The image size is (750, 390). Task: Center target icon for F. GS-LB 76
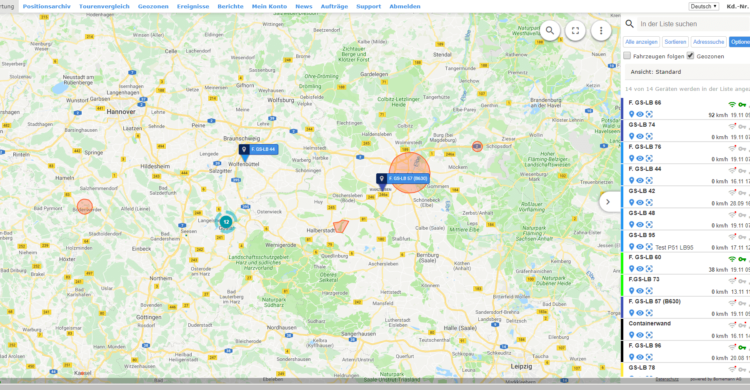[649, 158]
